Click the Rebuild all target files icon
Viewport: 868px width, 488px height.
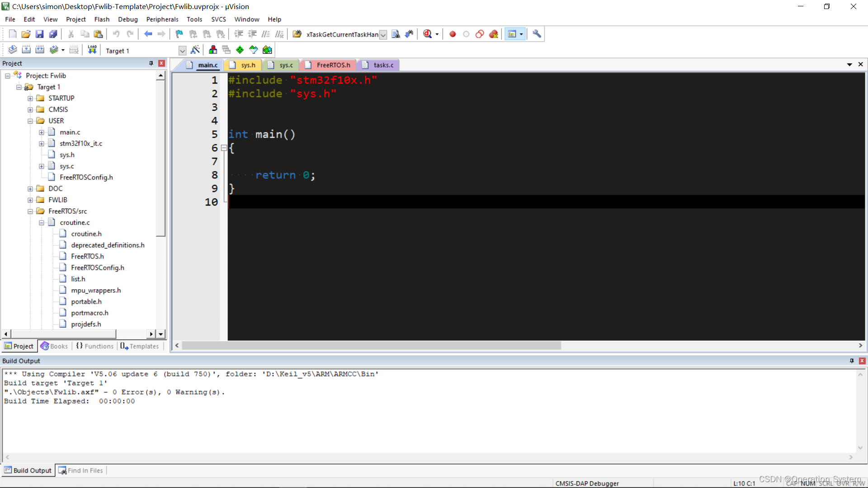point(40,50)
